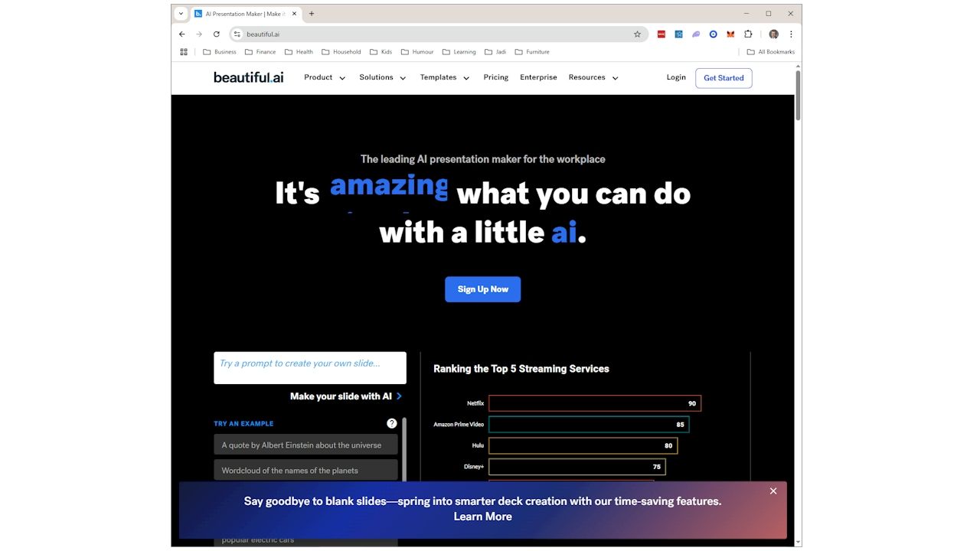The width and height of the screenshot is (980, 551).
Task: Open the Enterprise page
Action: click(538, 77)
